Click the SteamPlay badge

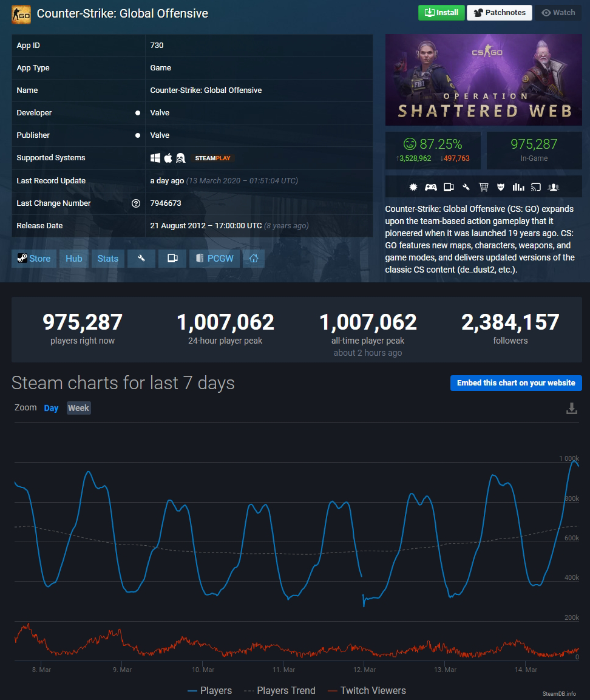pyautogui.click(x=213, y=158)
